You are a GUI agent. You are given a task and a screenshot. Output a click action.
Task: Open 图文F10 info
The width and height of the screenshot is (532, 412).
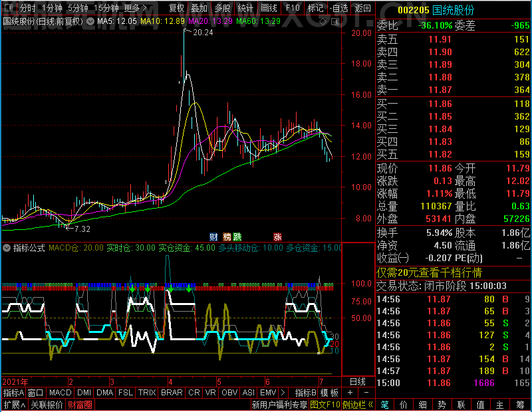point(325,405)
